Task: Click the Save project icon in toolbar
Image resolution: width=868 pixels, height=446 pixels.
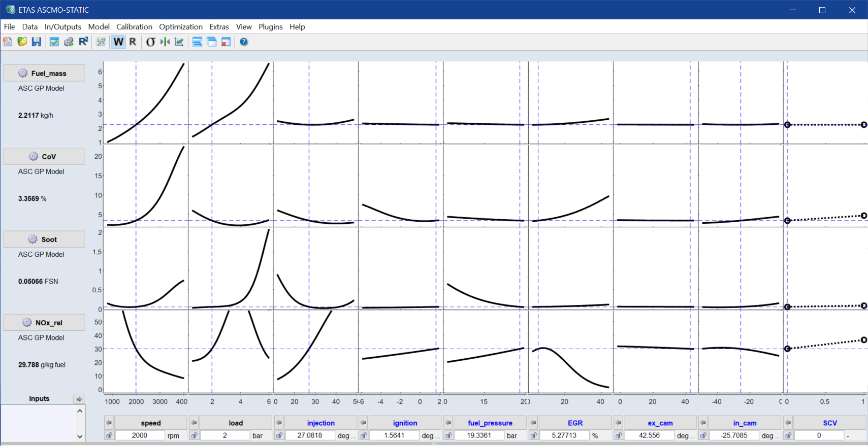Action: (36, 42)
